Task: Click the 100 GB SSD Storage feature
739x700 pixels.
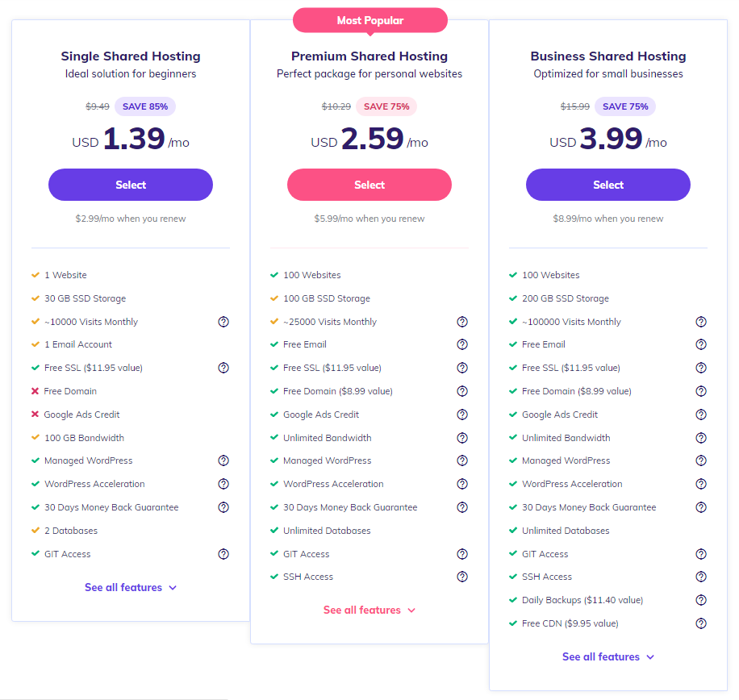Action: (x=320, y=298)
